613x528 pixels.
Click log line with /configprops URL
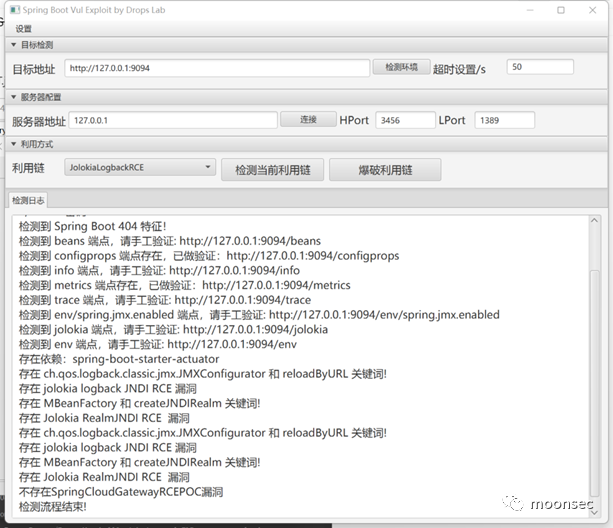(209, 256)
